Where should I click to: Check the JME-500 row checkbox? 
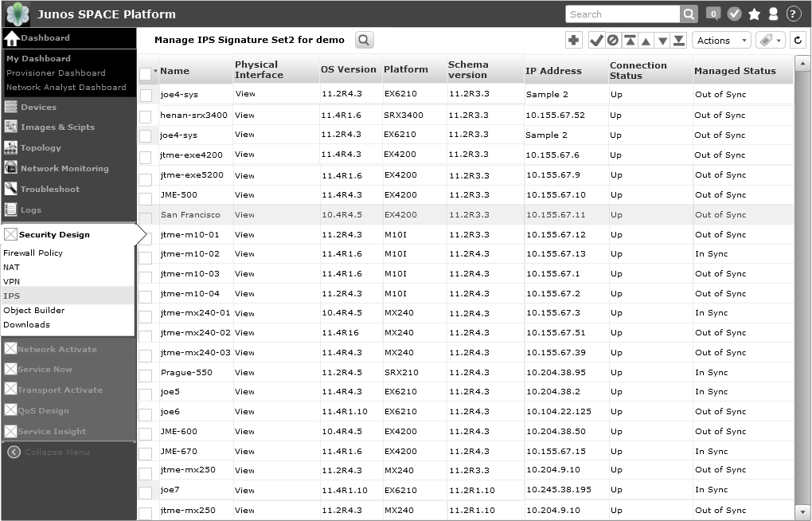tap(146, 198)
